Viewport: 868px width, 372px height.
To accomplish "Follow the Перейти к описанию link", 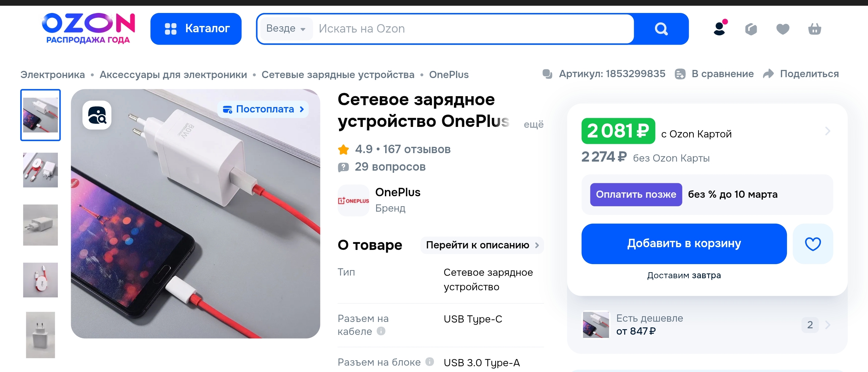I will 482,245.
